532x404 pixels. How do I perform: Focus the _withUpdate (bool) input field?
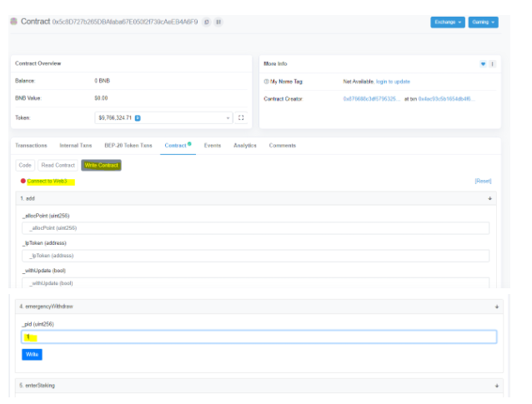pyautogui.click(x=255, y=282)
